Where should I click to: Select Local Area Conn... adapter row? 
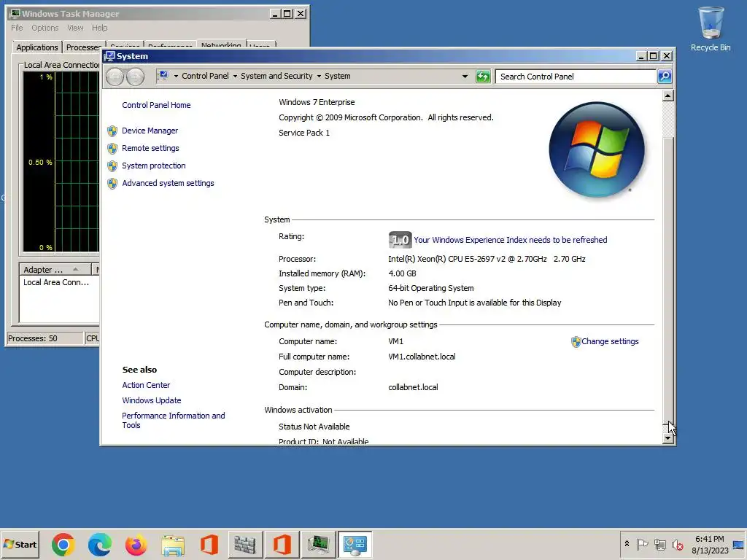(x=55, y=282)
